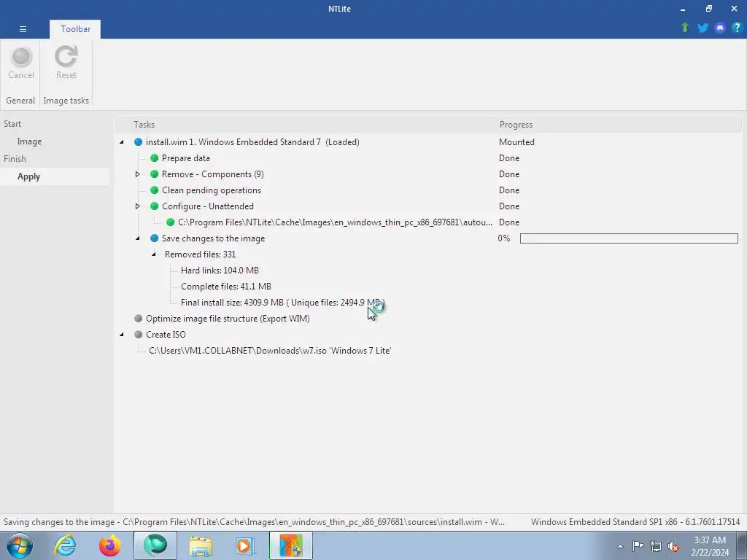The image size is (747, 560).
Task: Click green dot beside Remove - Components
Action: click(x=155, y=174)
